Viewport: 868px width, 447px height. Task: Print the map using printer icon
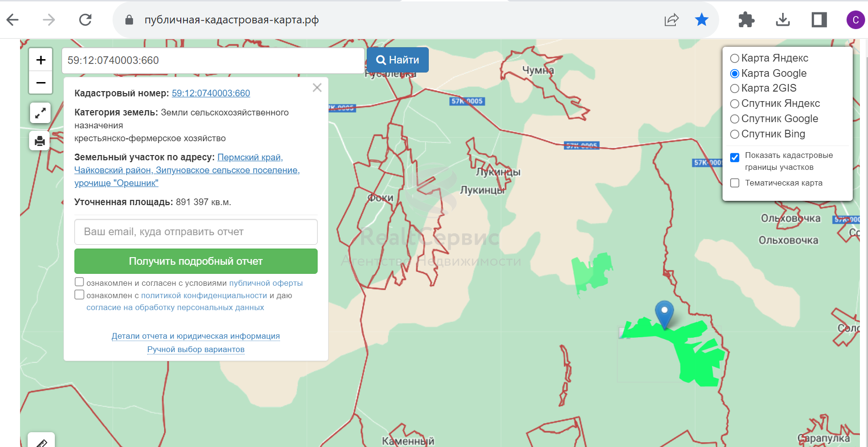click(x=40, y=141)
